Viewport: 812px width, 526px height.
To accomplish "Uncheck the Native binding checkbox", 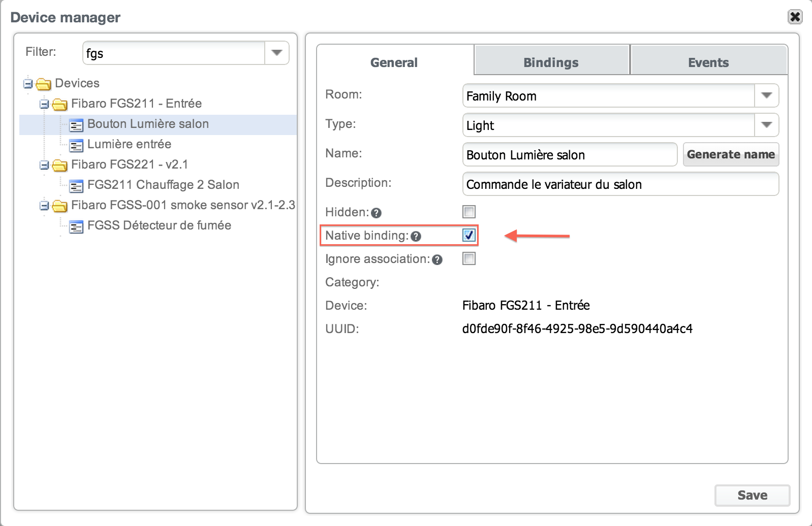I will [x=469, y=235].
